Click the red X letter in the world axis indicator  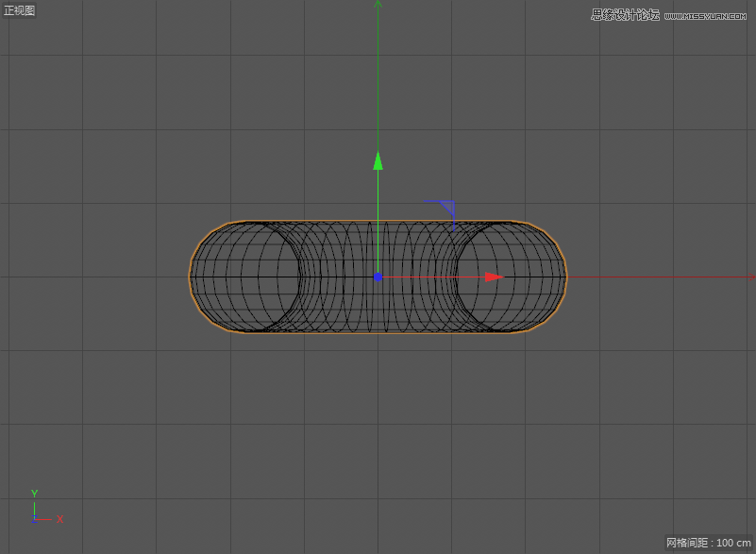[59, 519]
